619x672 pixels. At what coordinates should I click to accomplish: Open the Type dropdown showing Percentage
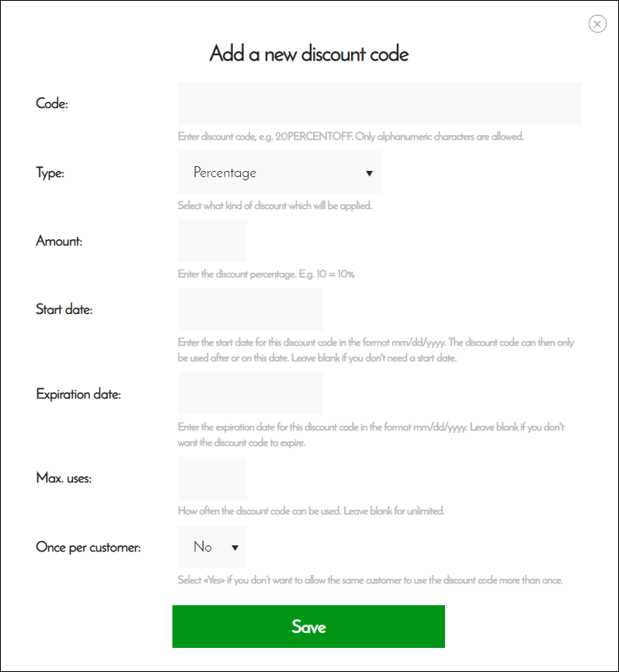280,172
